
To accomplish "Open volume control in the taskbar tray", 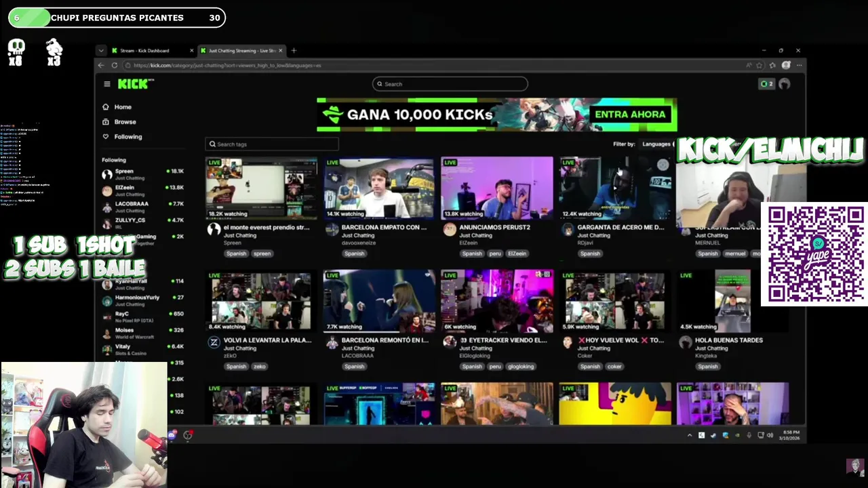I will tap(770, 435).
